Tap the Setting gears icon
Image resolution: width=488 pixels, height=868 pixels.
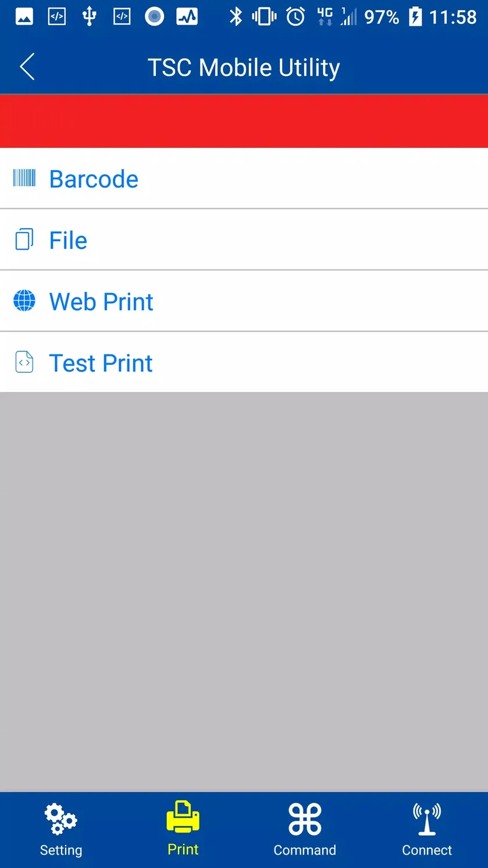tap(61, 819)
